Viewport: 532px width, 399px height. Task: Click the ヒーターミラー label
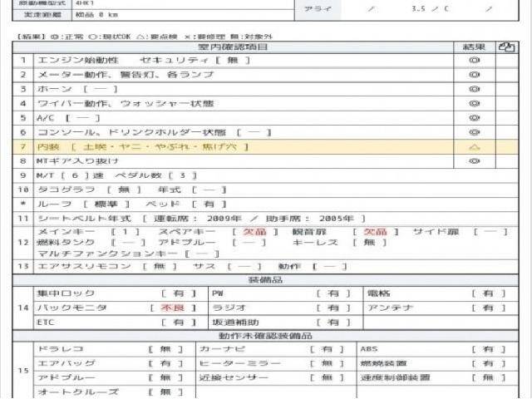[240, 364]
